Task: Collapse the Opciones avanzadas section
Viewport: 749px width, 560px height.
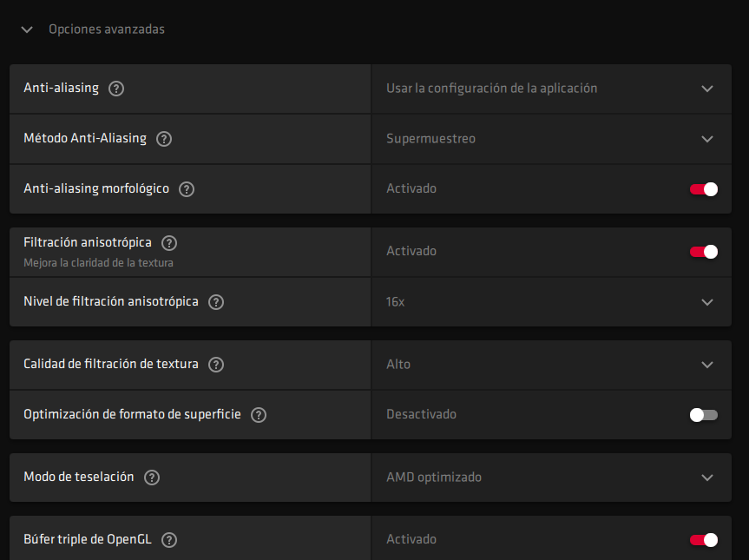Action: point(27,30)
